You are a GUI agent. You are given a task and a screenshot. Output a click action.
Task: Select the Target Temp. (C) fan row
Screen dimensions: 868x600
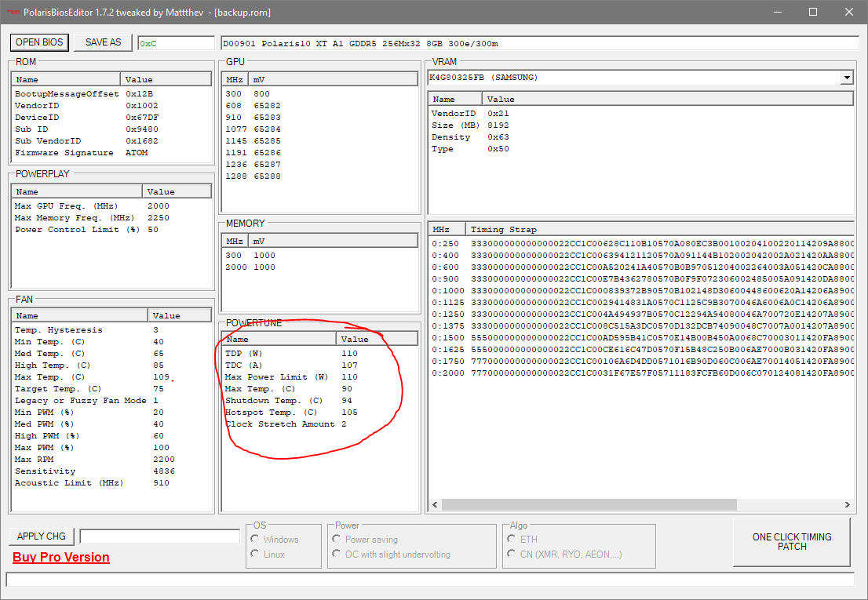click(x=111, y=389)
